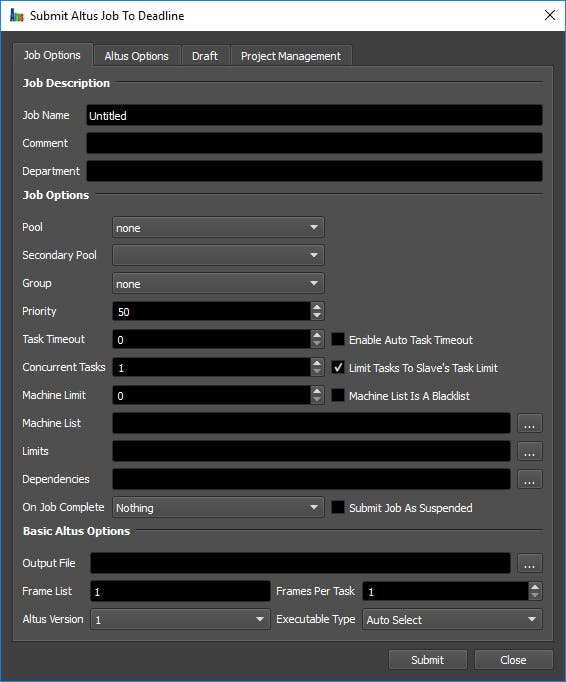This screenshot has height=682, width=566.
Task: Click the Machine Limit value field
Action: point(211,395)
